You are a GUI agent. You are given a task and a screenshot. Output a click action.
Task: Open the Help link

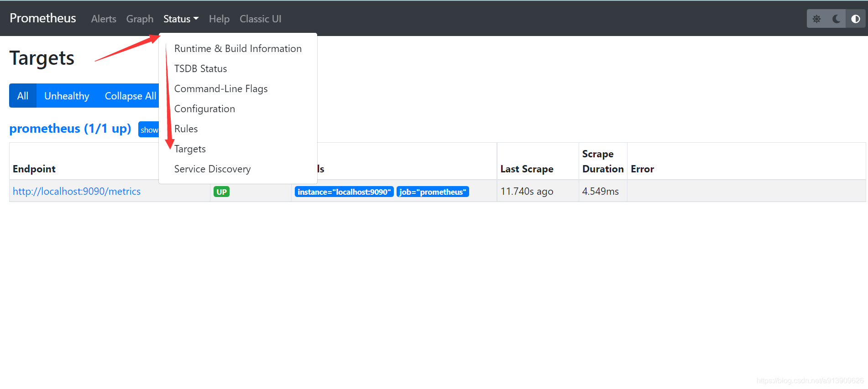pos(219,19)
